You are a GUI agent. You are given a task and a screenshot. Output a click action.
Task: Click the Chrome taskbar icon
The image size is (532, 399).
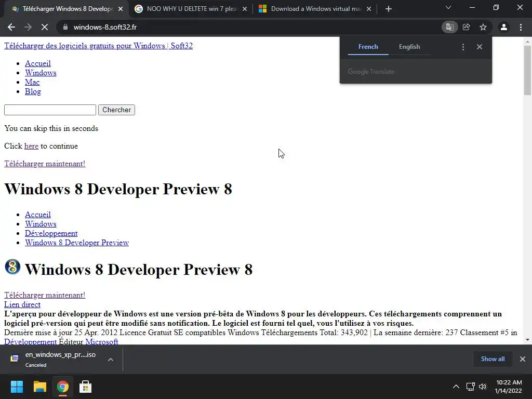click(x=62, y=387)
